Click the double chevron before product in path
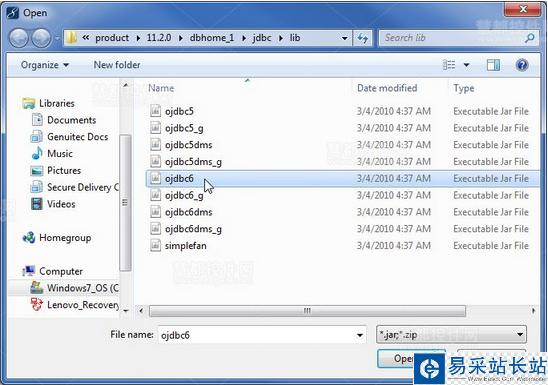548x385 pixels. pos(86,38)
